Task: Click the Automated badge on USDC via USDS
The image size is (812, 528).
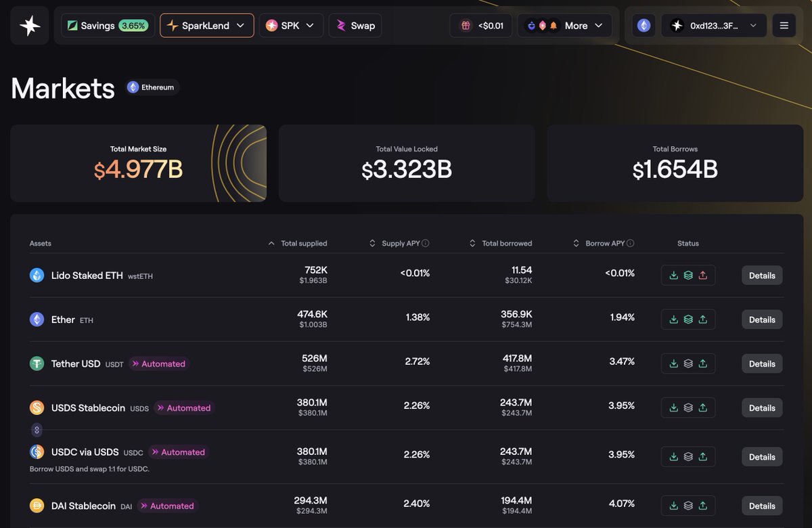Action: point(179,452)
